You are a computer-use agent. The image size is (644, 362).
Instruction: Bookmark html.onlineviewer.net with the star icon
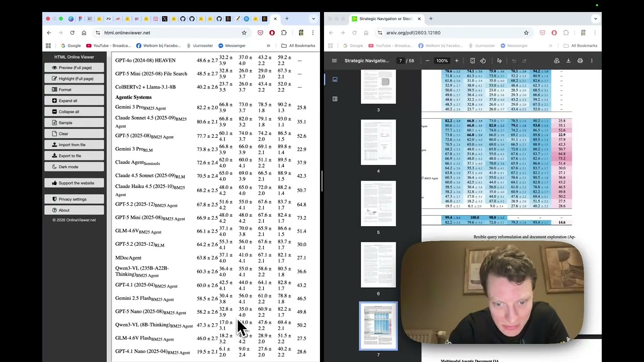[x=244, y=33]
